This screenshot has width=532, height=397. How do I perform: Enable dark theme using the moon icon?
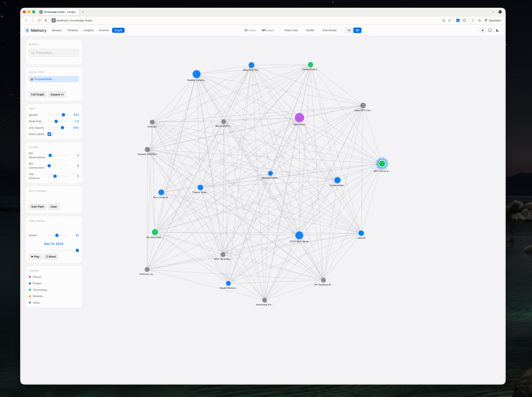pos(497,30)
